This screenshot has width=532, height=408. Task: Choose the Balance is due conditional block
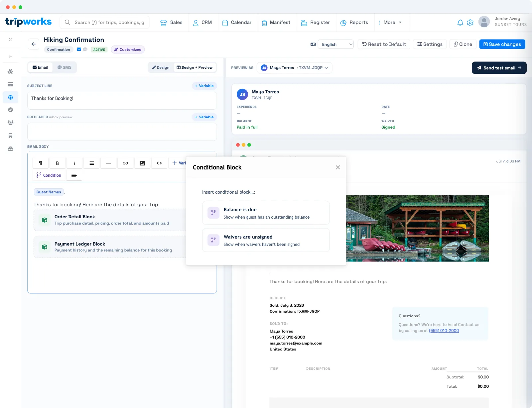click(266, 213)
